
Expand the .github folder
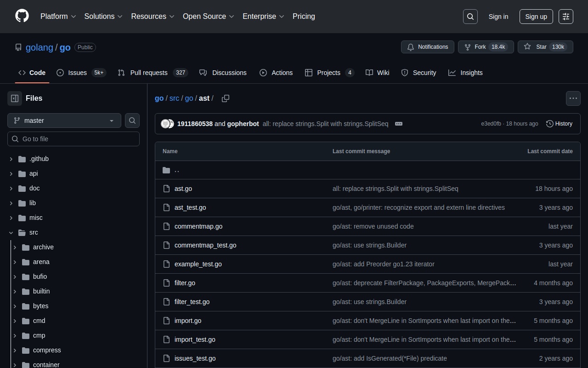click(x=11, y=159)
